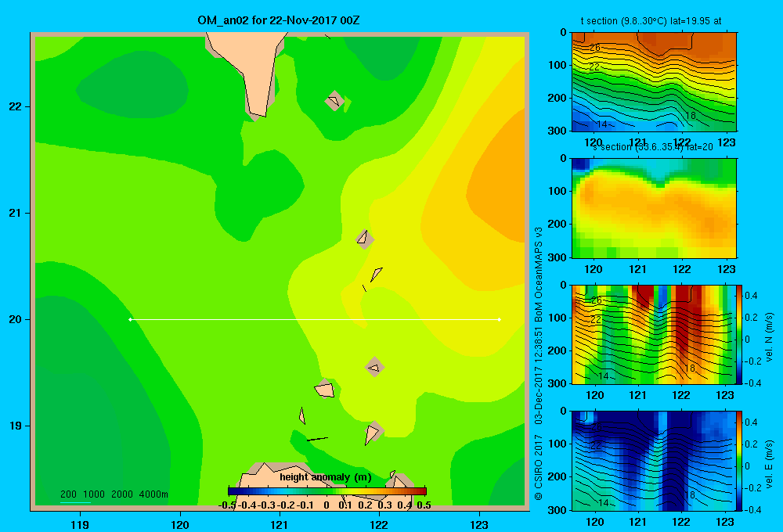
Task: Open the northward velocity section plot
Action: [654, 334]
